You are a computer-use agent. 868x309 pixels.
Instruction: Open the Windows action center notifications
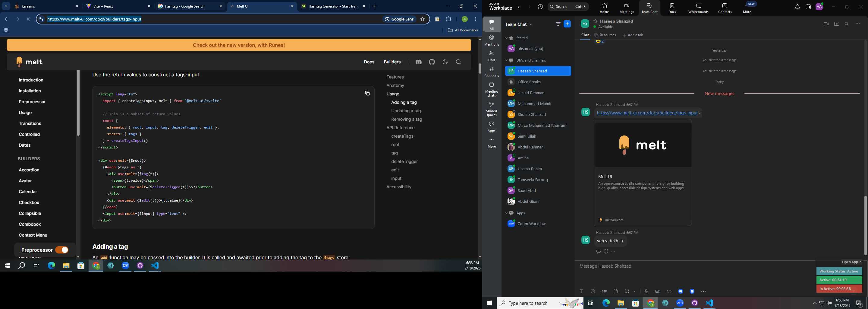tap(859, 303)
